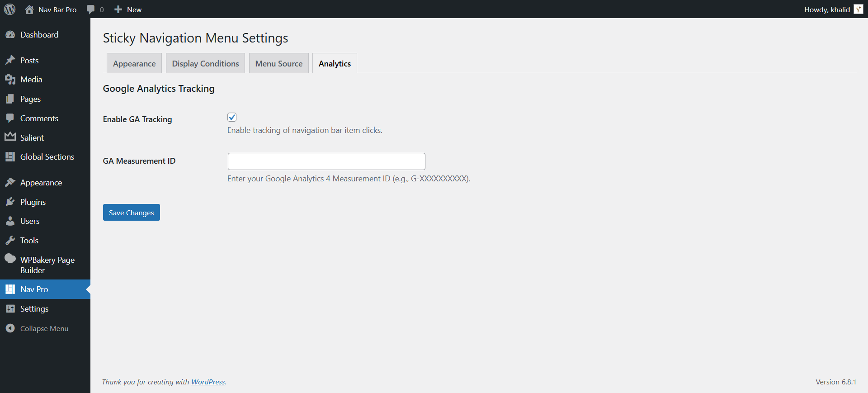The image size is (868, 393).
Task: Open the WordPress logo menu
Action: [9, 9]
